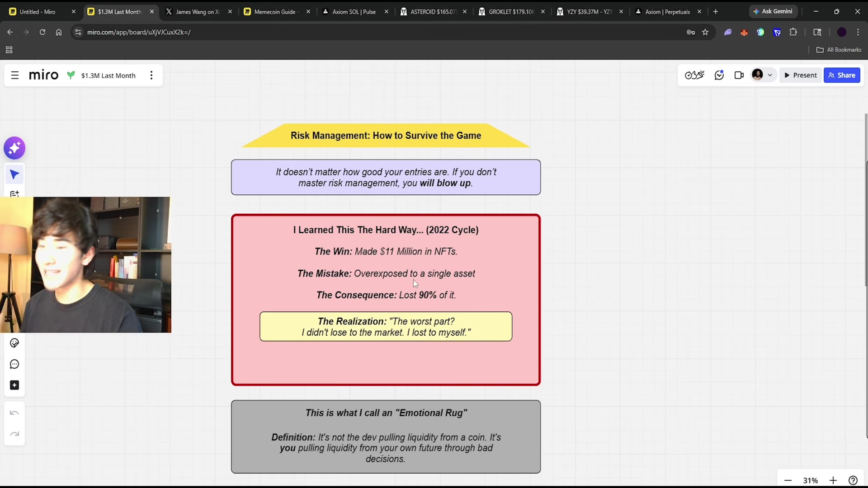Zoom in using the plus button
The width and height of the screenshot is (868, 488).
click(x=833, y=480)
